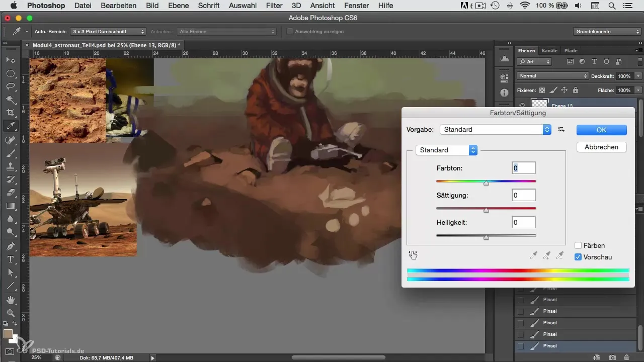Open the Standard color range dropdown
The width and height of the screenshot is (644, 362).
click(446, 150)
